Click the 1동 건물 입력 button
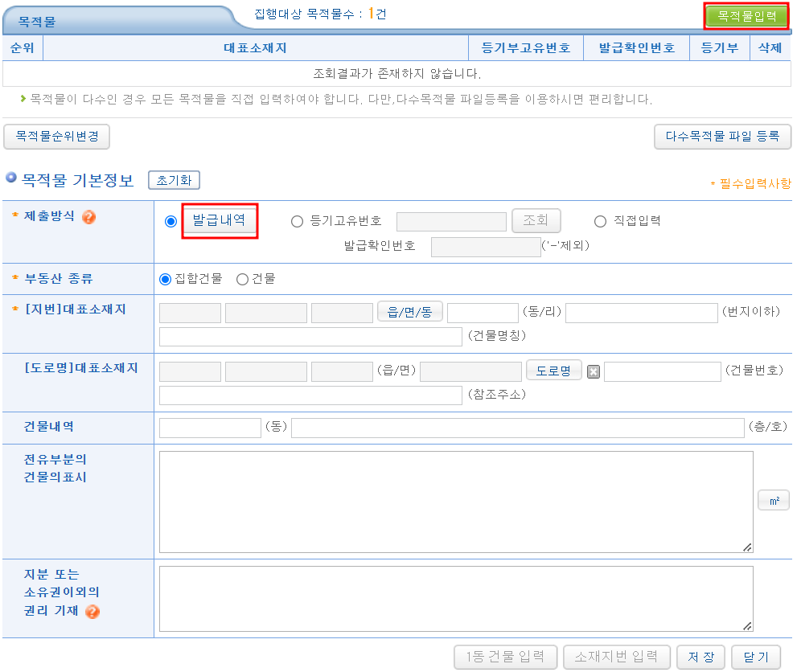 [x=505, y=657]
